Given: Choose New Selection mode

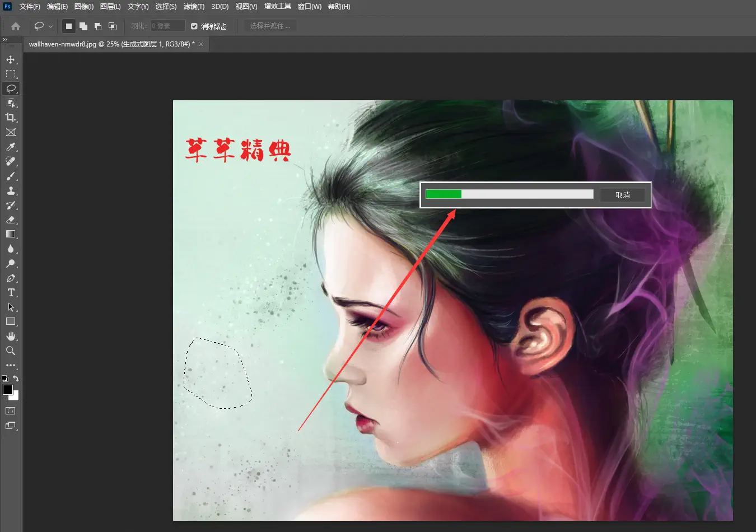Looking at the screenshot, I should (69, 26).
